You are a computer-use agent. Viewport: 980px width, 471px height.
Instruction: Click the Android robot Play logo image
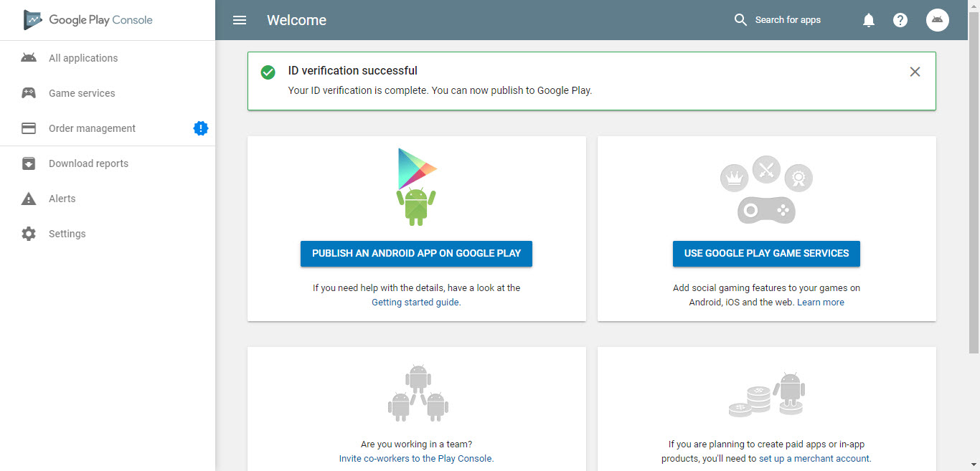tap(417, 187)
